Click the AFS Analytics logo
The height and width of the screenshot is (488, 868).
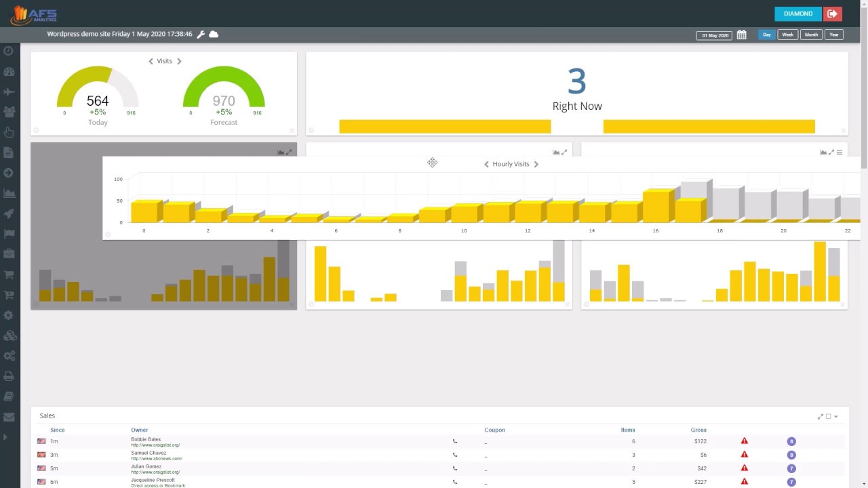point(33,14)
